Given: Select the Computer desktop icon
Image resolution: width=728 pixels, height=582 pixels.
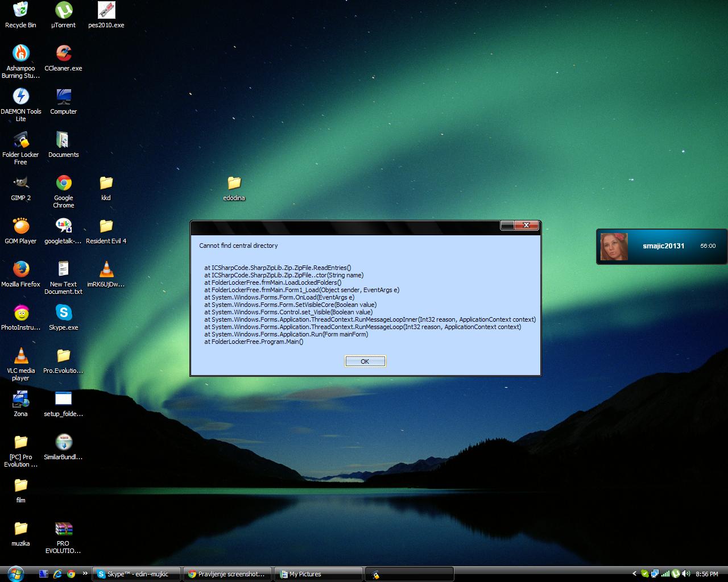Looking at the screenshot, I should tap(64, 102).
